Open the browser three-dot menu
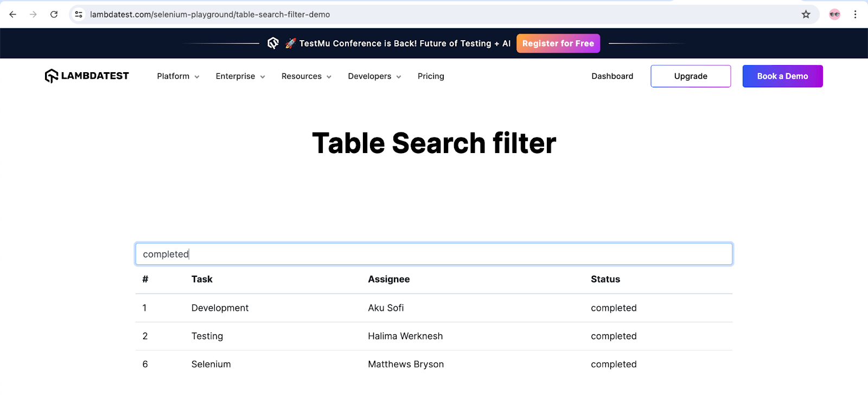This screenshot has width=868, height=400. tap(855, 15)
